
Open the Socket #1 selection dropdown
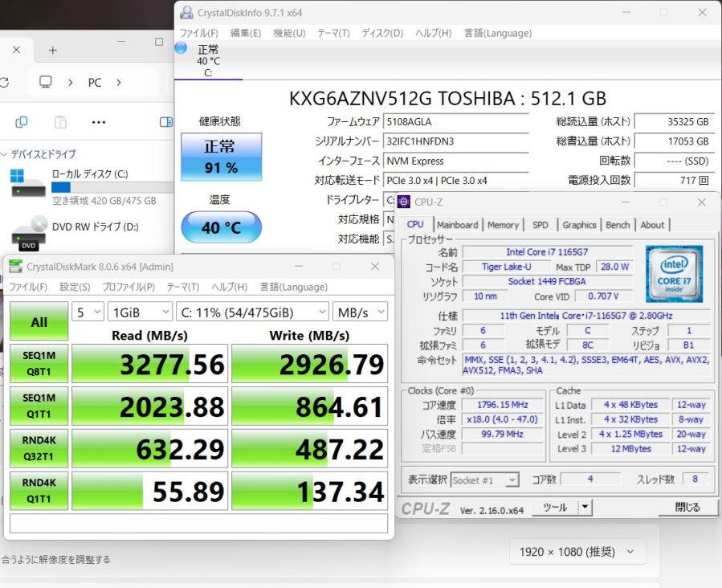(x=485, y=480)
